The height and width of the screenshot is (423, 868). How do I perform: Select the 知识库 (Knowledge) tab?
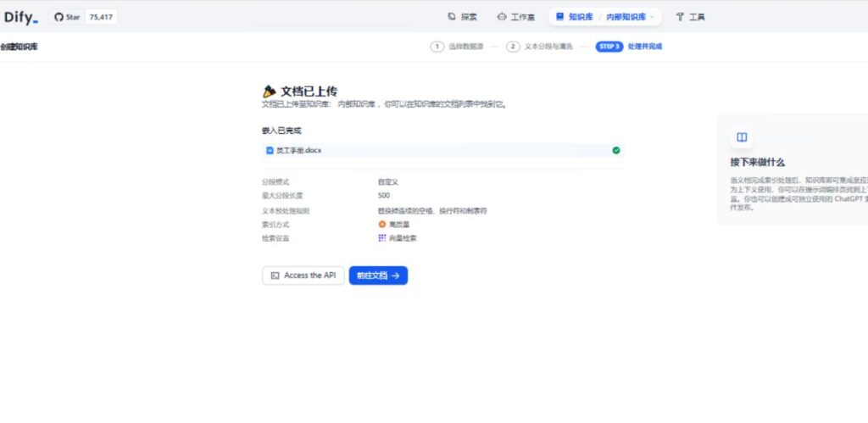coord(575,17)
